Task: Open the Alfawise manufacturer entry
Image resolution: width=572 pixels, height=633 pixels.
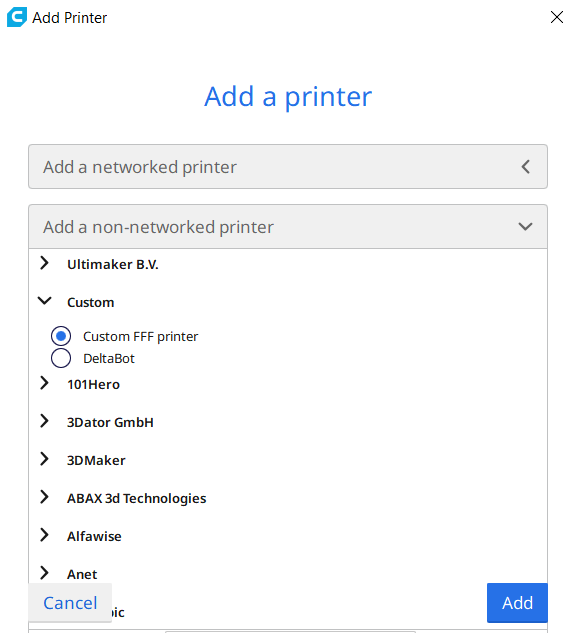Action: tap(94, 537)
